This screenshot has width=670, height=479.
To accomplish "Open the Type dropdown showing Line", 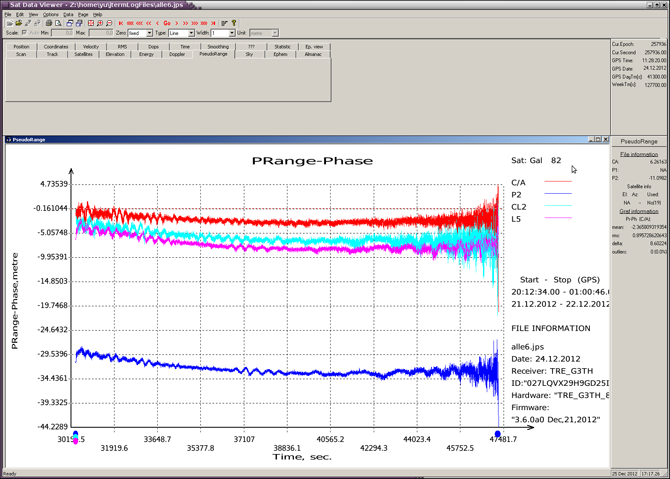I will [x=181, y=33].
